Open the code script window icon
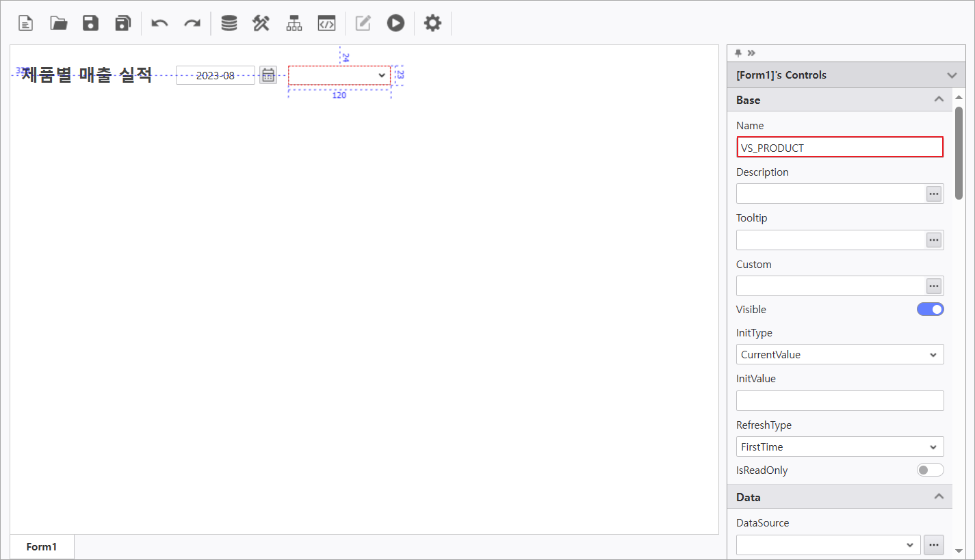The height and width of the screenshot is (560, 975). coord(326,23)
